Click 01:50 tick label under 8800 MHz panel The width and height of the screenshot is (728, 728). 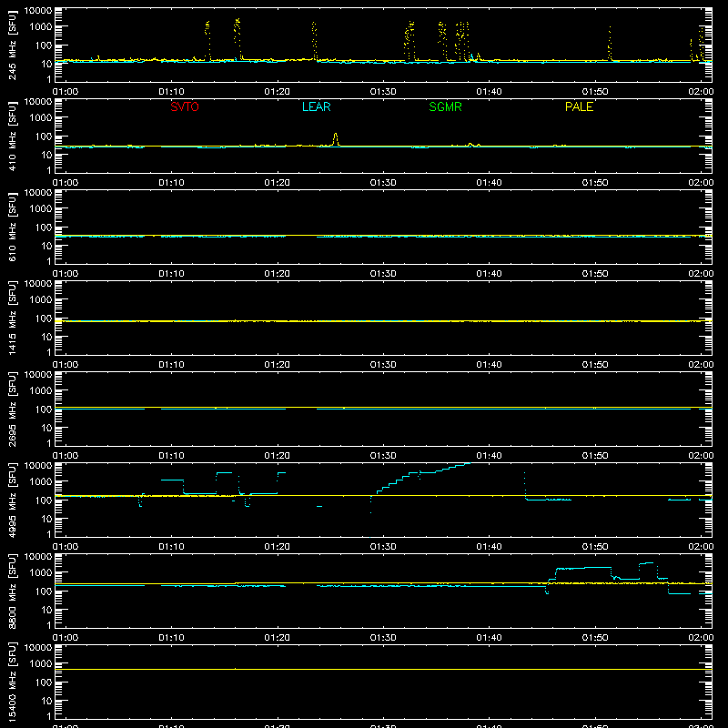click(595, 638)
